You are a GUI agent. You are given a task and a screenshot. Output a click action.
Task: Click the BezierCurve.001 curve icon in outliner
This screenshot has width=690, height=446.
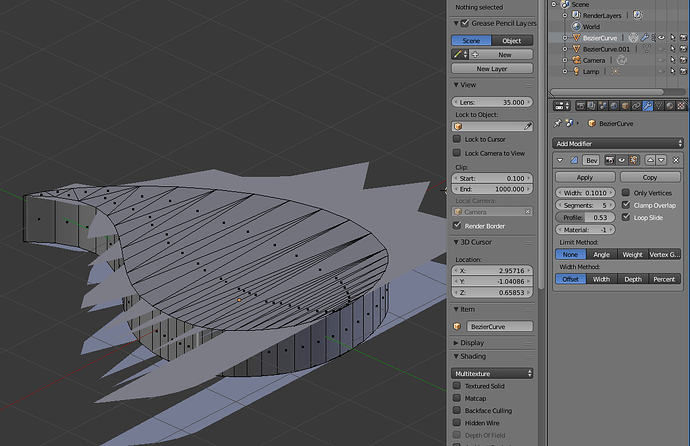pos(576,49)
